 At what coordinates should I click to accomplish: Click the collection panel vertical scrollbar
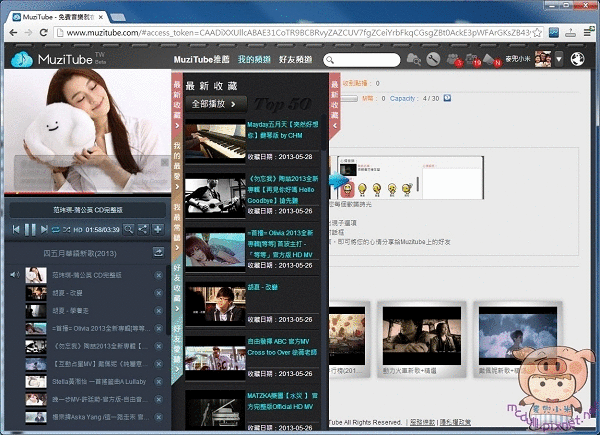324,132
